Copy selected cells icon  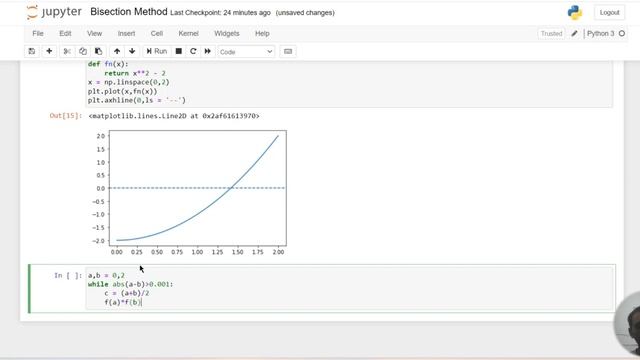[83, 51]
